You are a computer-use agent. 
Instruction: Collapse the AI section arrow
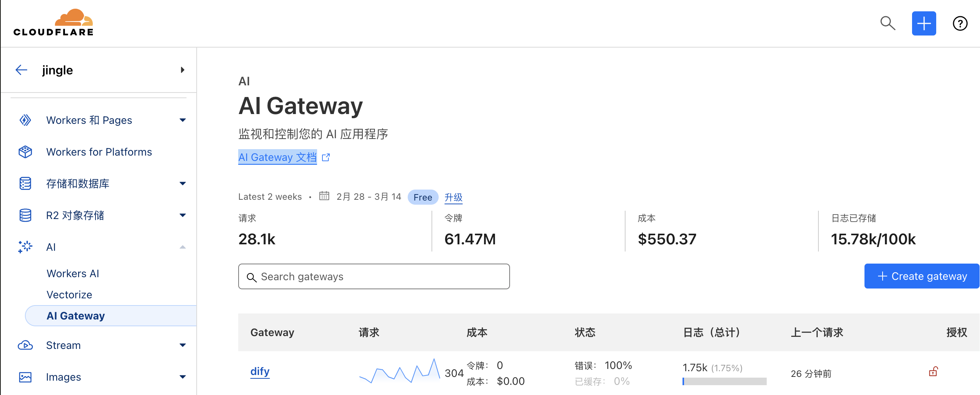183,247
